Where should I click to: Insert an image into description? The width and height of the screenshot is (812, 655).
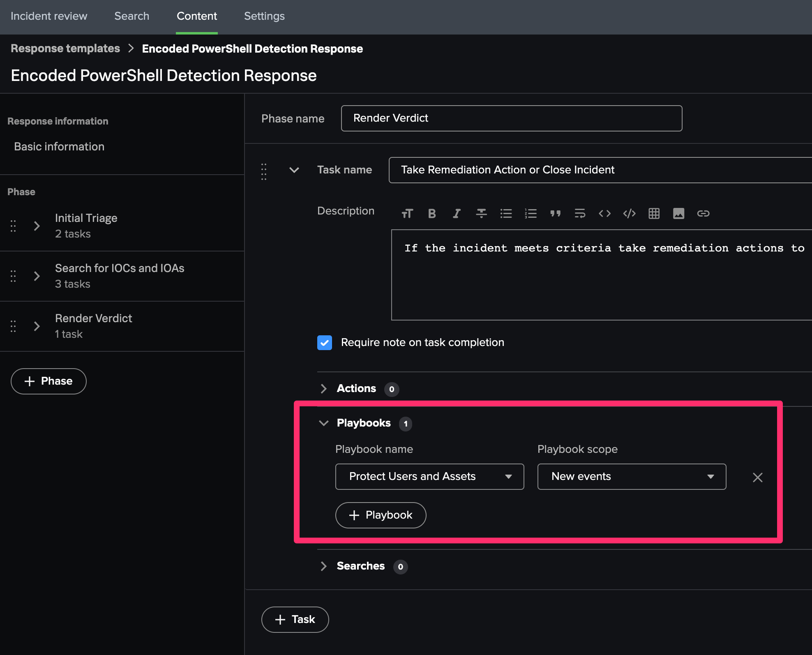pos(678,214)
